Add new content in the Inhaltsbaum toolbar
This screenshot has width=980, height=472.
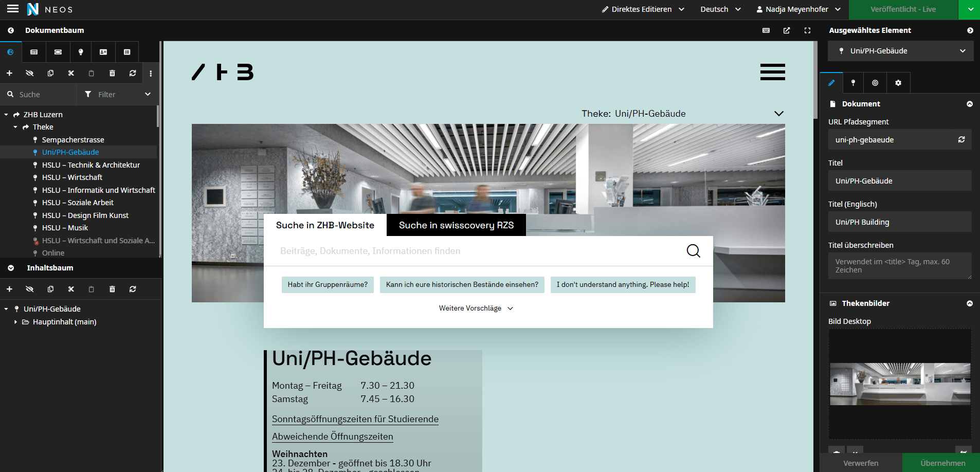tap(9, 289)
